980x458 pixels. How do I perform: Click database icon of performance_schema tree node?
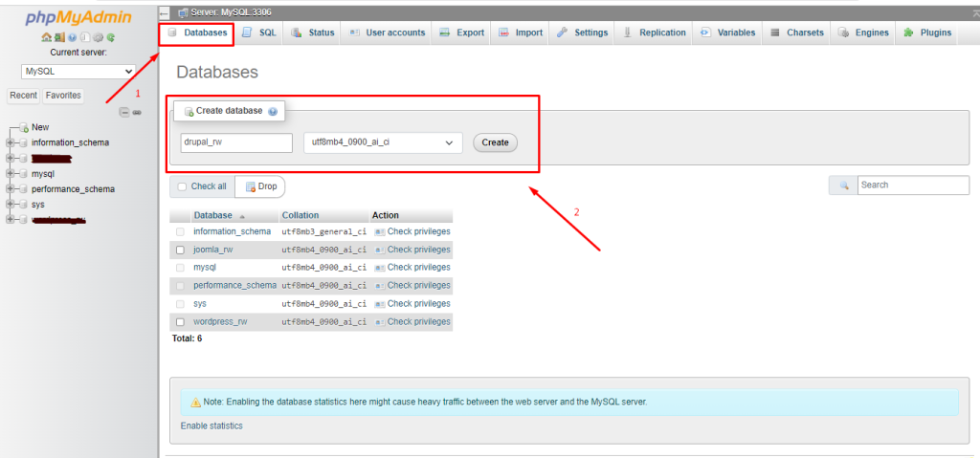click(23, 188)
